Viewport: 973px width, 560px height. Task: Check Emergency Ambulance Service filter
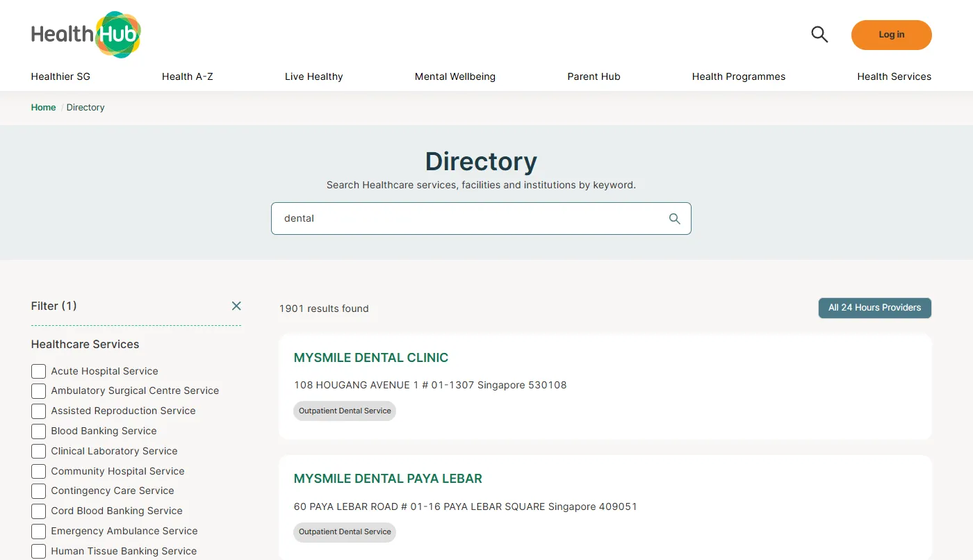tap(38, 532)
